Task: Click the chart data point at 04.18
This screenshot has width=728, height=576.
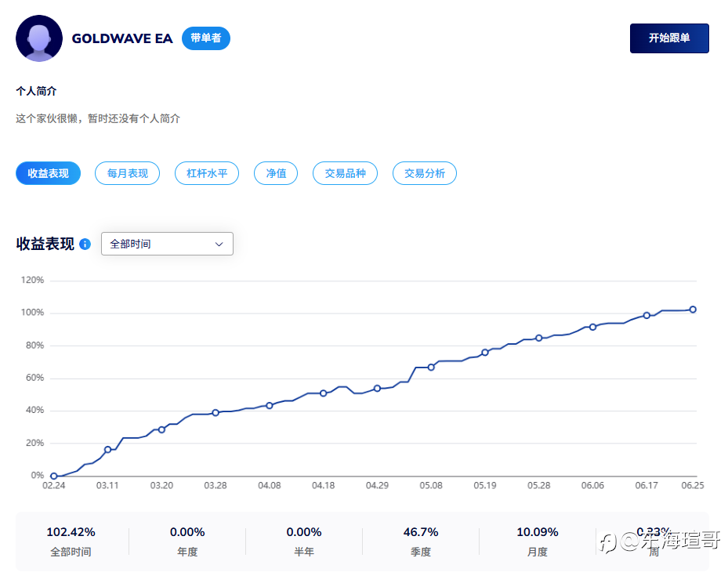Action: point(323,393)
